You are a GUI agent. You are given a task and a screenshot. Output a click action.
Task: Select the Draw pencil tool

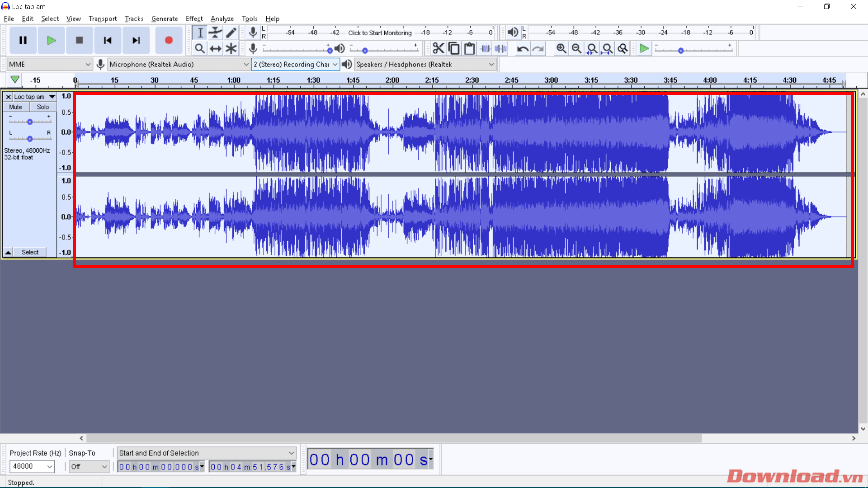click(231, 33)
